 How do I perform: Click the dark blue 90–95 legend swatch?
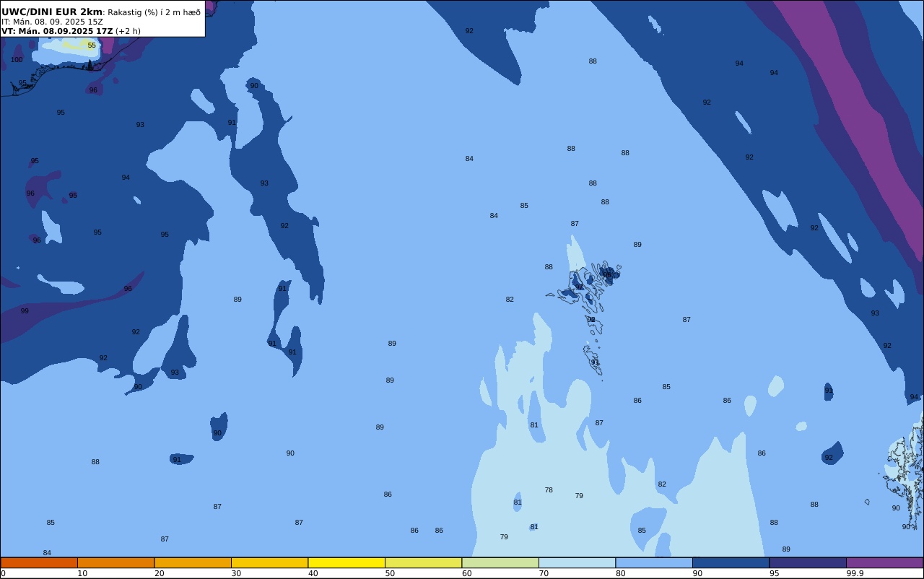pos(731,562)
